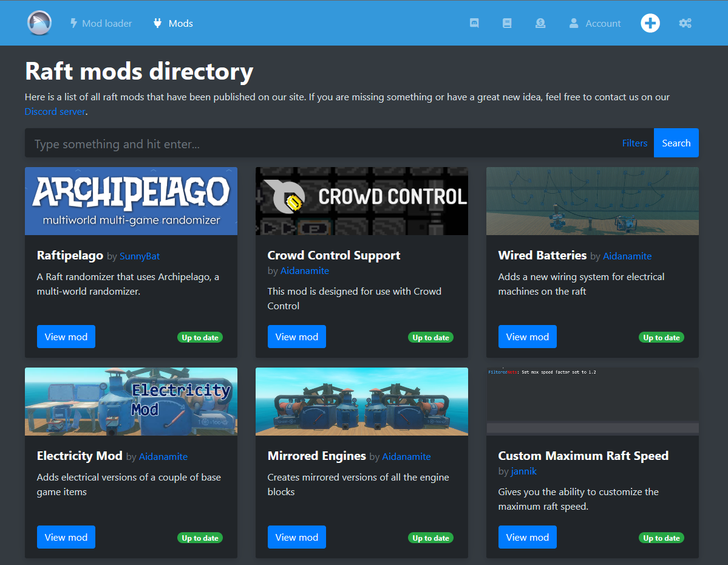Click the account user silhouette icon
Viewport: 728px width, 565px height.
tap(574, 23)
